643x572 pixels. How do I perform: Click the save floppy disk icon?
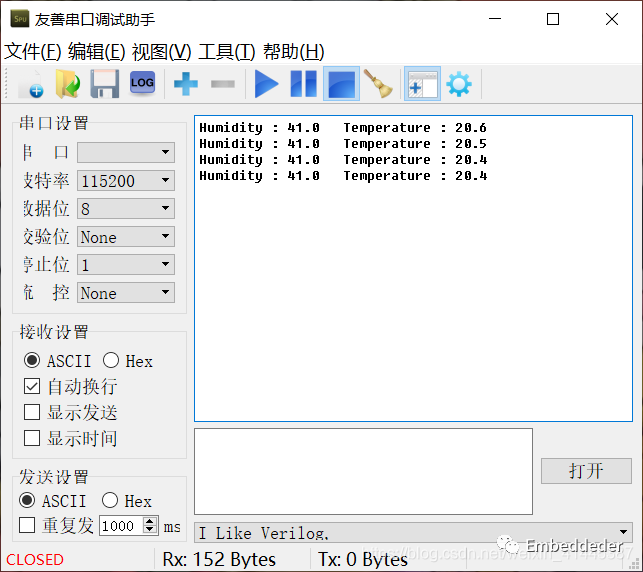[105, 84]
